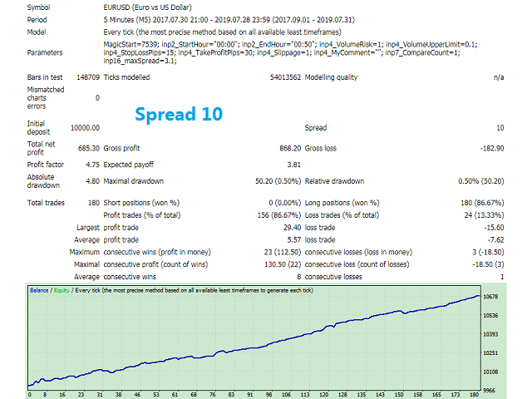Click Absolute drawdown value 4.80
This screenshot has height=399, width=532.
click(x=92, y=181)
